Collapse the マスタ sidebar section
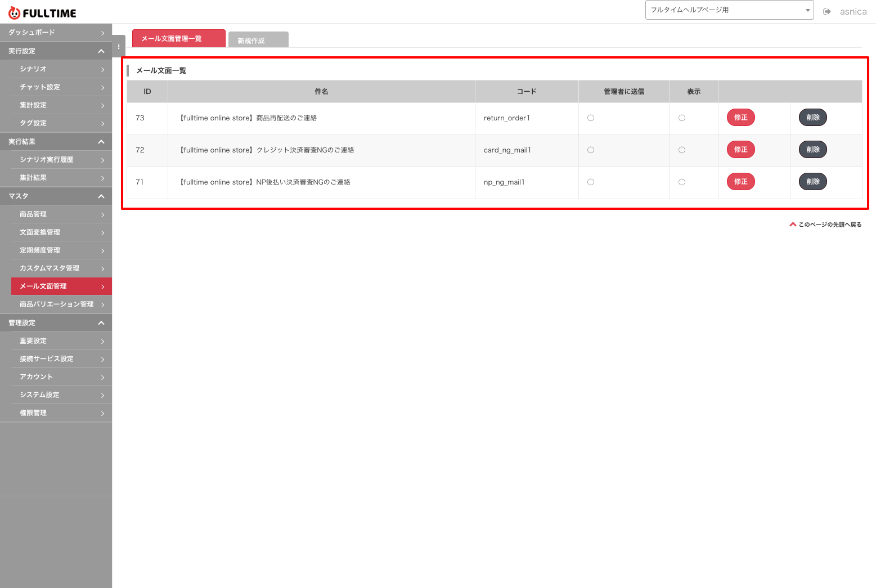 pos(56,196)
